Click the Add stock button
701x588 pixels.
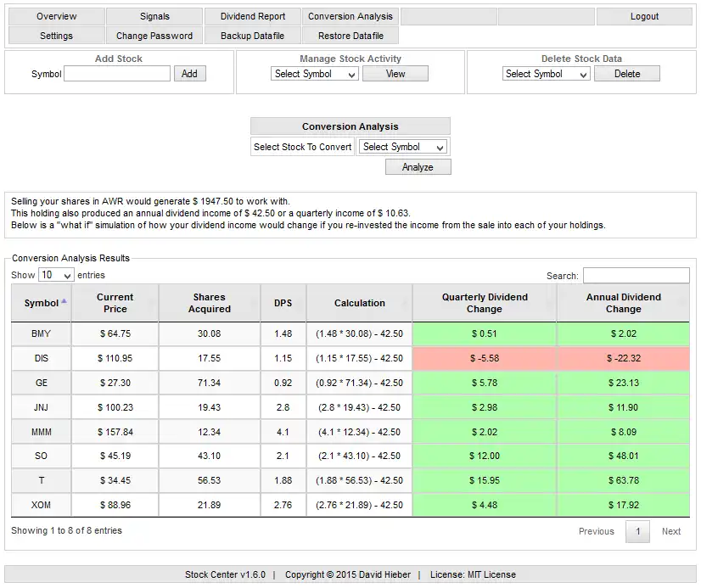(189, 74)
